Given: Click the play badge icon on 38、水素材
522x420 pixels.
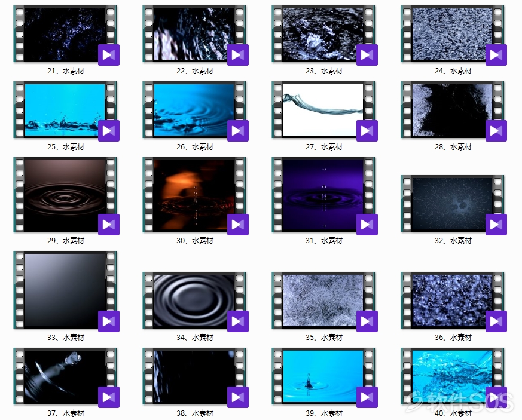Looking at the screenshot, I should [x=238, y=397].
